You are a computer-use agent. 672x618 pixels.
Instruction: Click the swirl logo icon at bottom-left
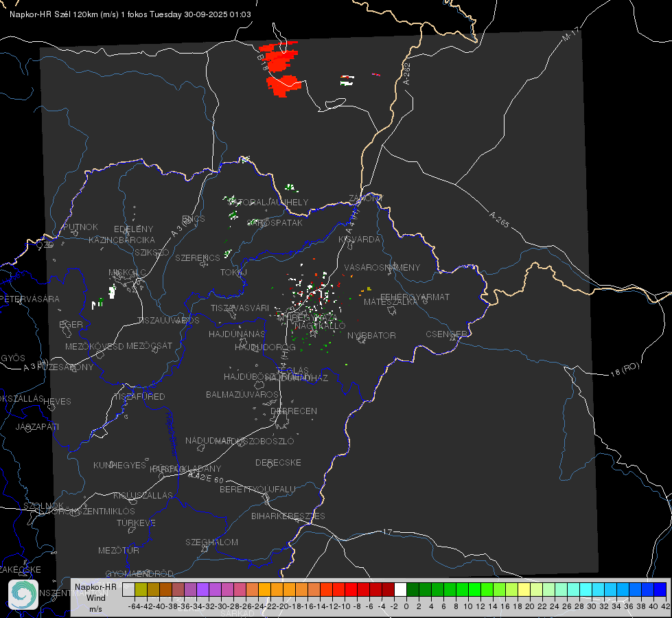click(x=23, y=595)
